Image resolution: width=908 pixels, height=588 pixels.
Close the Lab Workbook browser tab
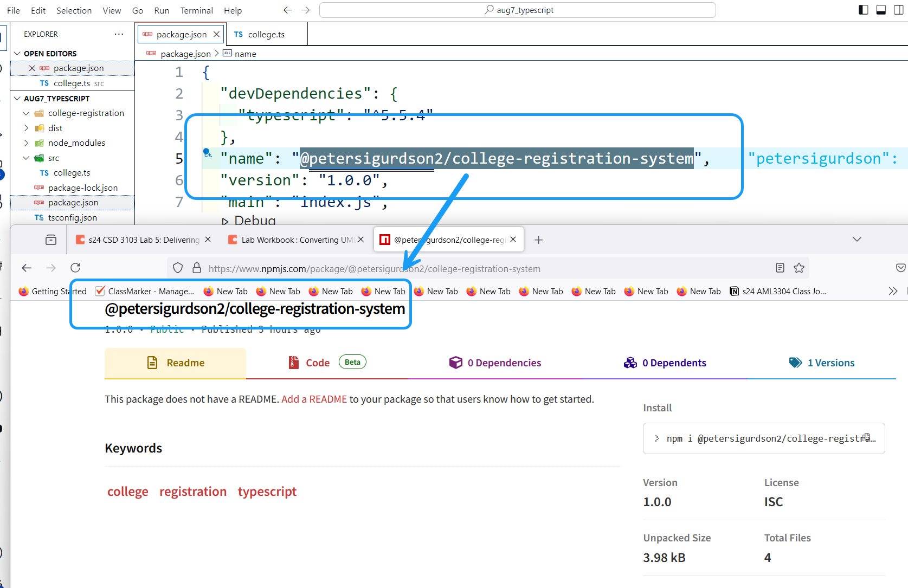point(361,240)
